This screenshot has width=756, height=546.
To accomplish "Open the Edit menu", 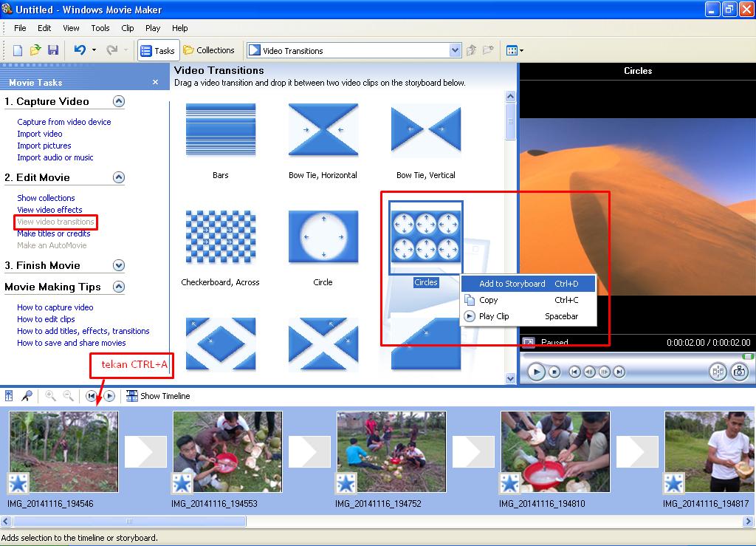I will pyautogui.click(x=44, y=28).
